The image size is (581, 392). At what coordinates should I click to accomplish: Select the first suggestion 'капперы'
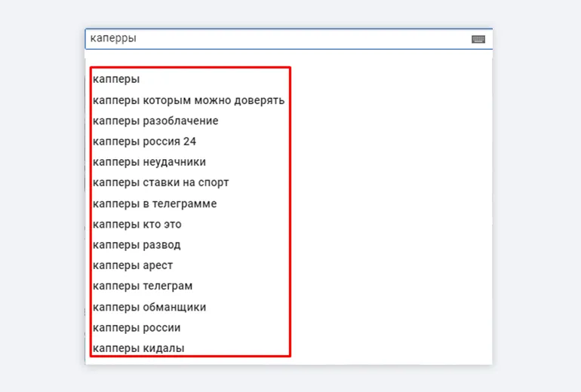(x=116, y=79)
